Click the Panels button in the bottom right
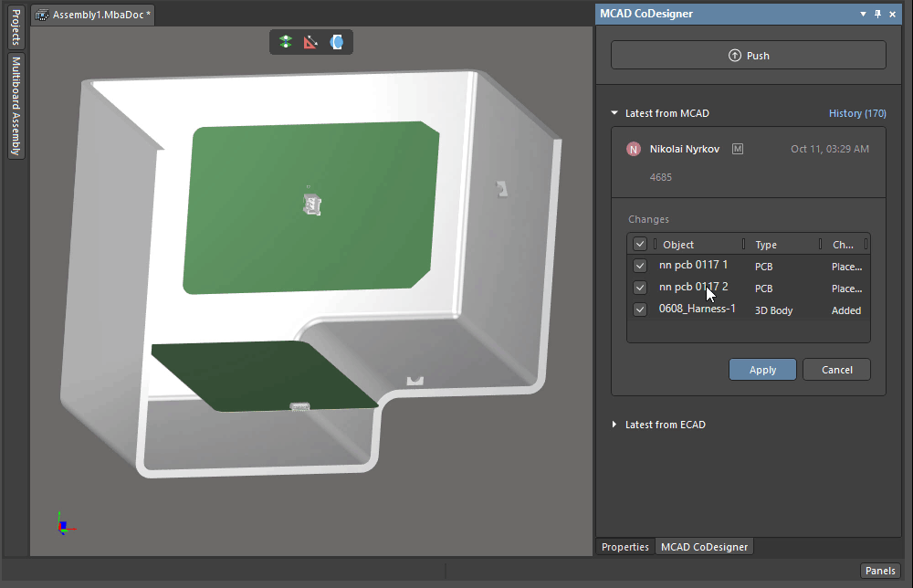The width and height of the screenshot is (913, 588). pos(880,570)
